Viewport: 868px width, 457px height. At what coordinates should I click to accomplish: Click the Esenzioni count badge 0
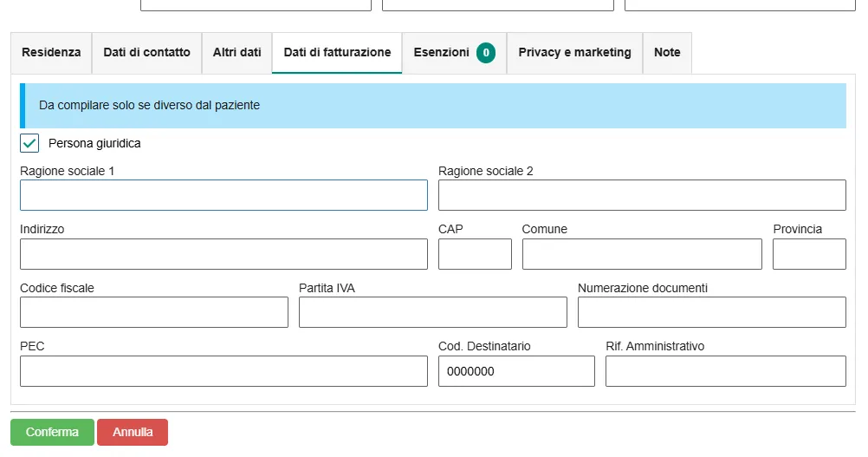(486, 53)
